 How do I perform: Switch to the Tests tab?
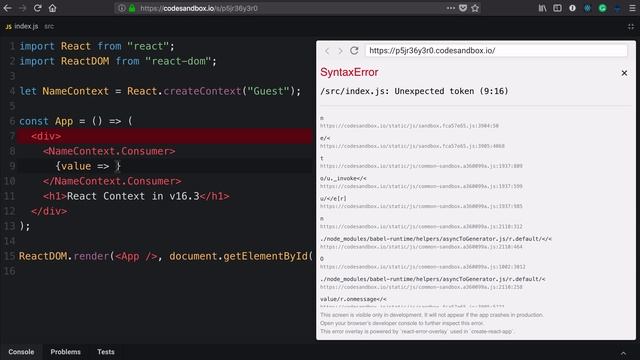[106, 352]
